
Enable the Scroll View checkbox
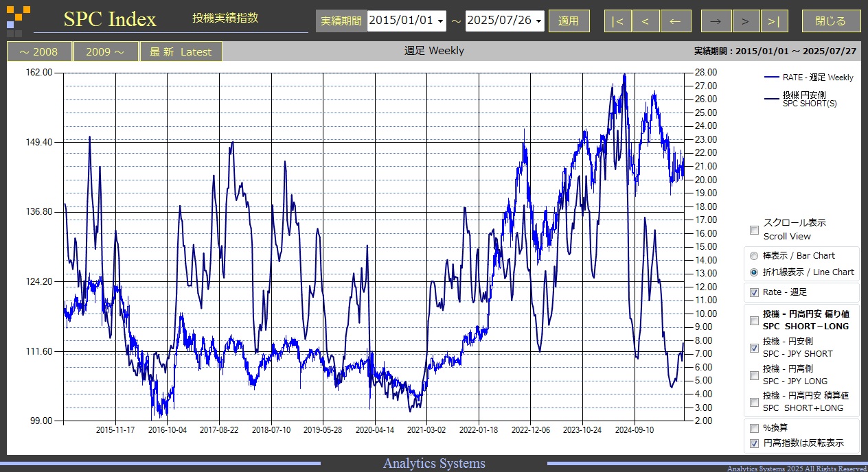[x=755, y=230]
